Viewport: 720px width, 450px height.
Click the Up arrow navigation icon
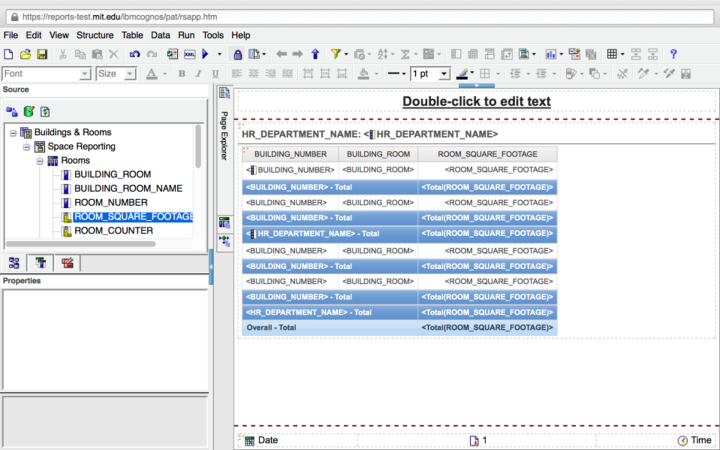[x=315, y=54]
